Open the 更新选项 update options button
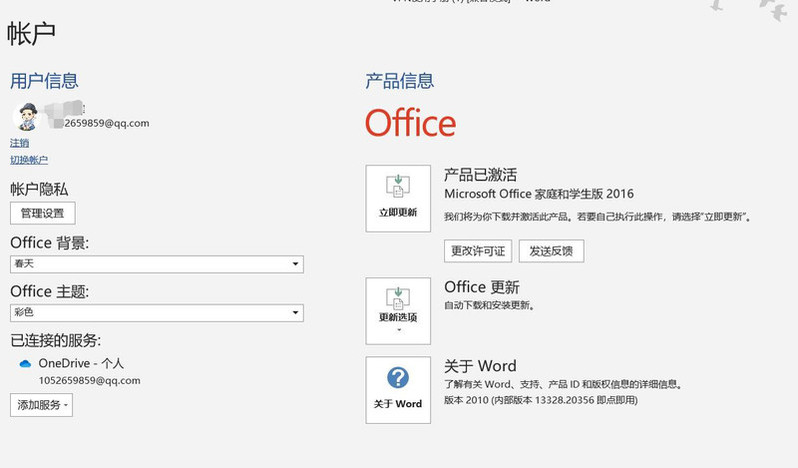The height and width of the screenshot is (468, 798). (398, 309)
